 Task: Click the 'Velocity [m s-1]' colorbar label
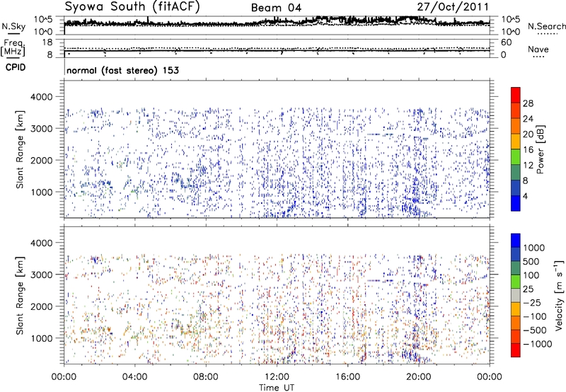coord(559,295)
